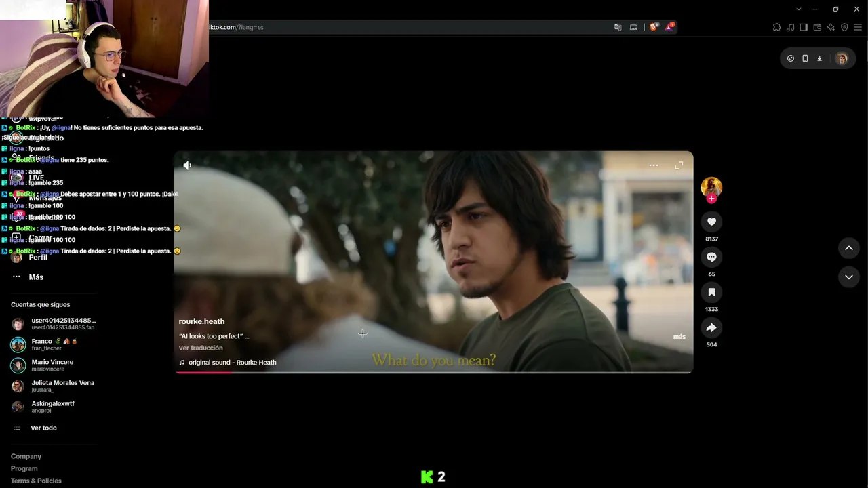The height and width of the screenshot is (488, 868).
Task: Open the Brave Shields panel
Action: click(654, 27)
